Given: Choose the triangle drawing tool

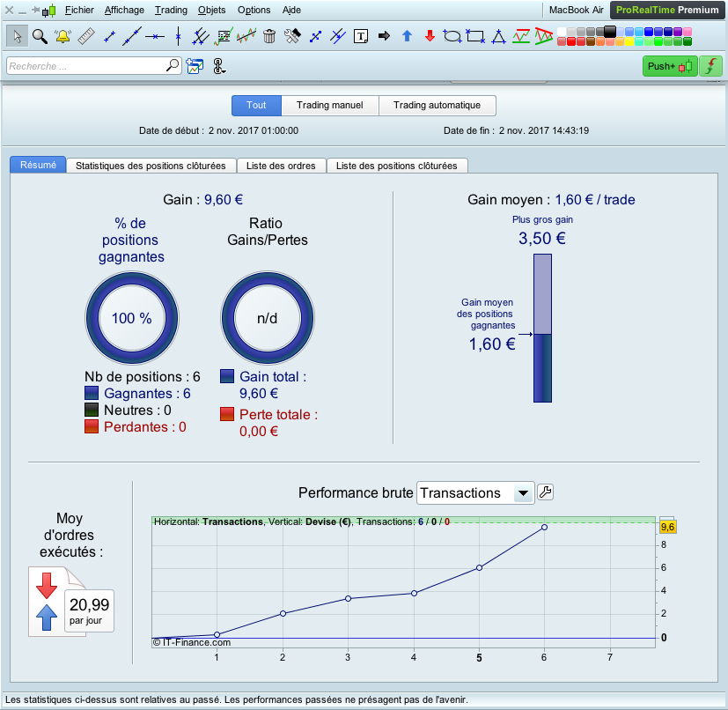Looking at the screenshot, I should click(498, 36).
